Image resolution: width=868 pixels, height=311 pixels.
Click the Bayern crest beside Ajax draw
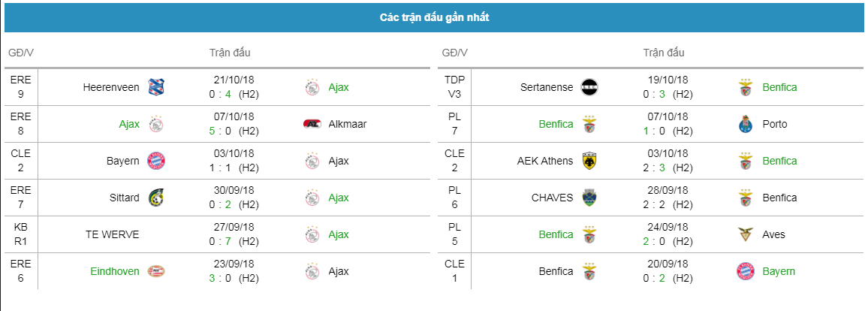[156, 161]
